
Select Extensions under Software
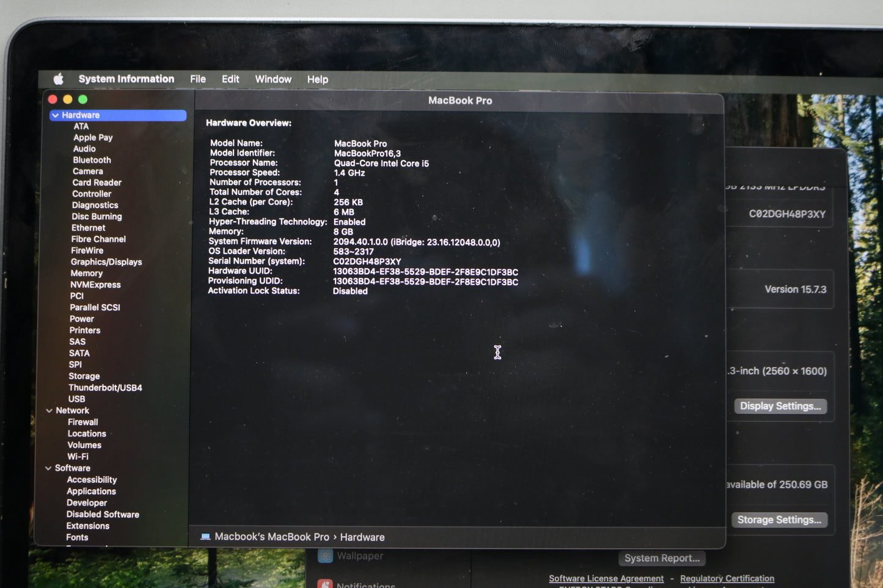click(x=88, y=526)
